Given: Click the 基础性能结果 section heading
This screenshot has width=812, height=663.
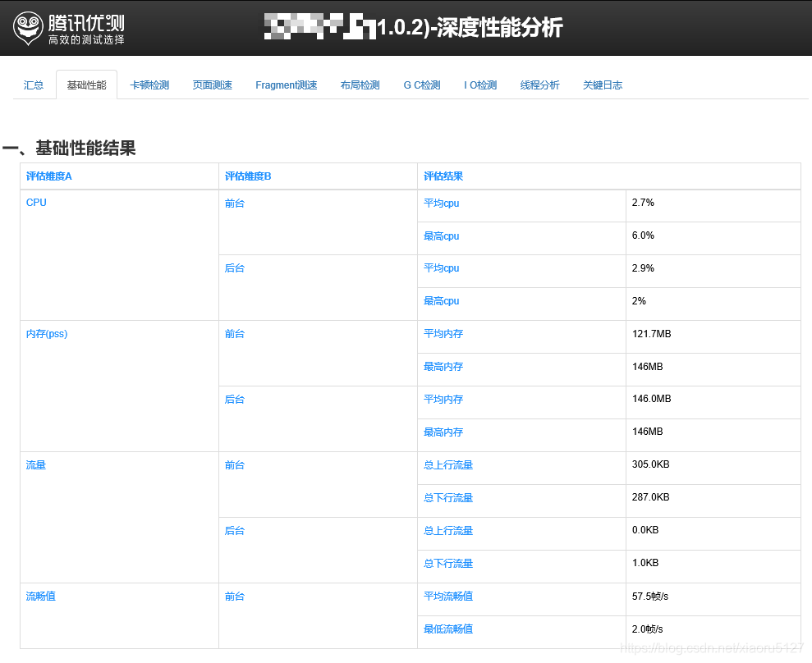Looking at the screenshot, I should 69,148.
